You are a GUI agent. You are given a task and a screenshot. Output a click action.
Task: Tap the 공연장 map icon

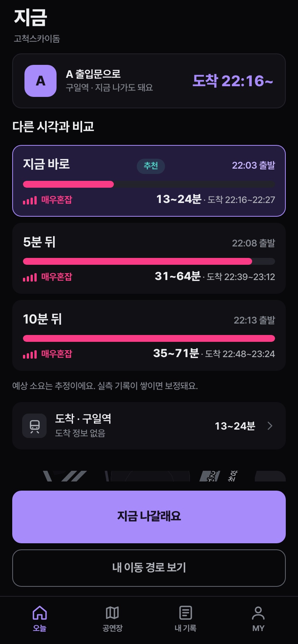112,613
